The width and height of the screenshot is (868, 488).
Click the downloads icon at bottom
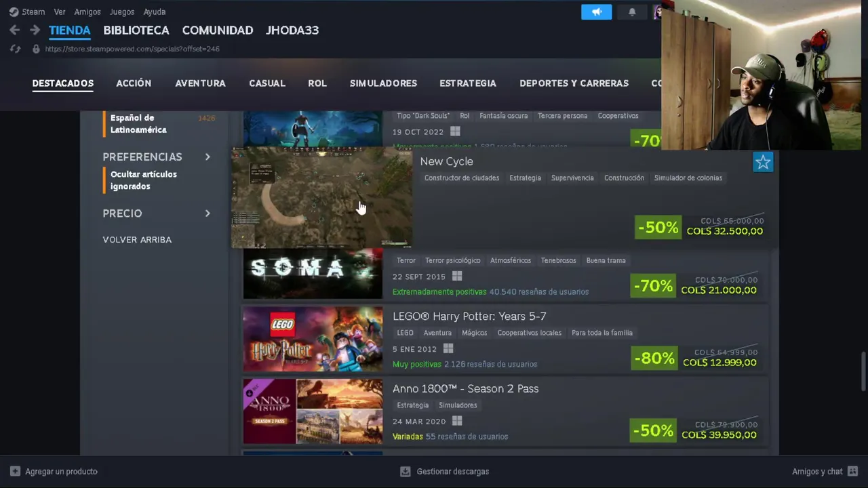point(406,471)
